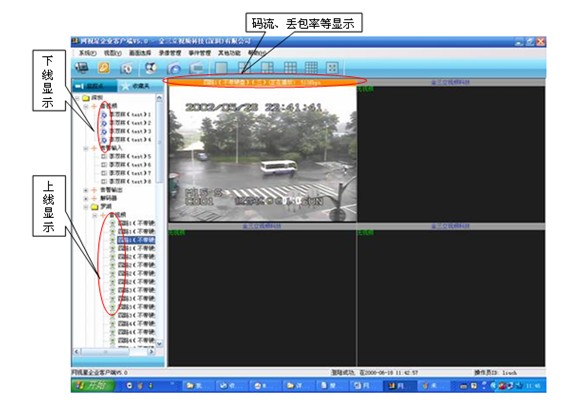Select the empty bottom-right video window

[451, 298]
